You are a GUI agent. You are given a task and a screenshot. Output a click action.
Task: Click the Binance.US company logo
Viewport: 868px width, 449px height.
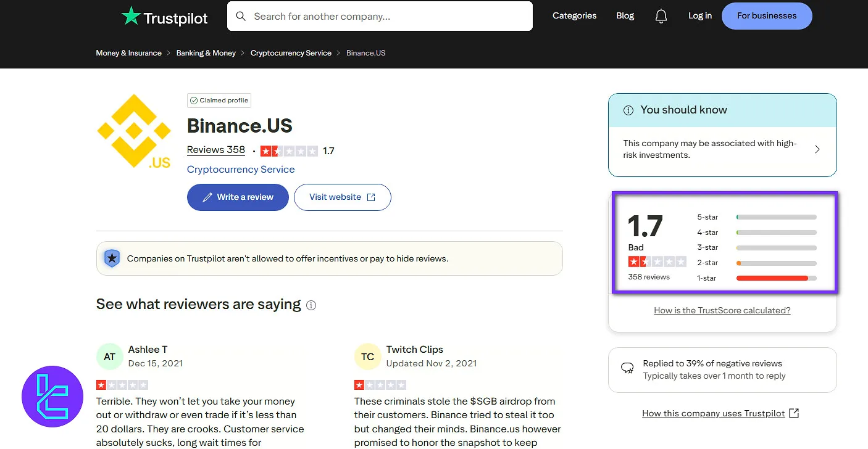tap(134, 131)
